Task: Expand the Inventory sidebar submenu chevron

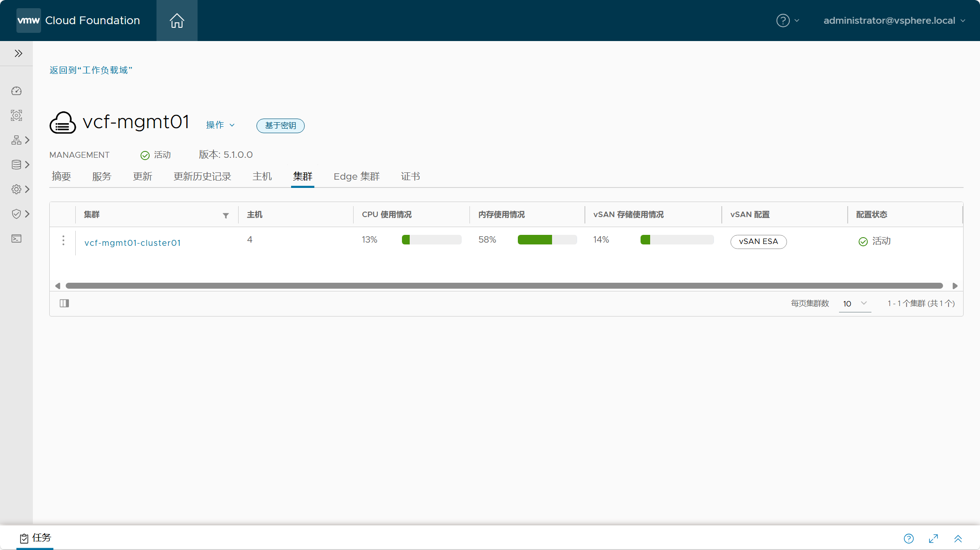Action: pyautogui.click(x=27, y=140)
